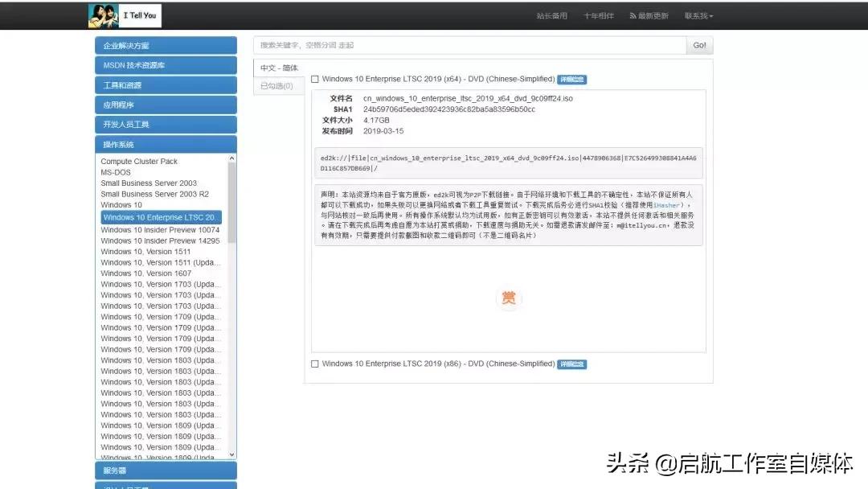The image size is (868, 489).
Task: Check the Windows 10 LTSC 2019 x86 checkbox
Action: [314, 364]
